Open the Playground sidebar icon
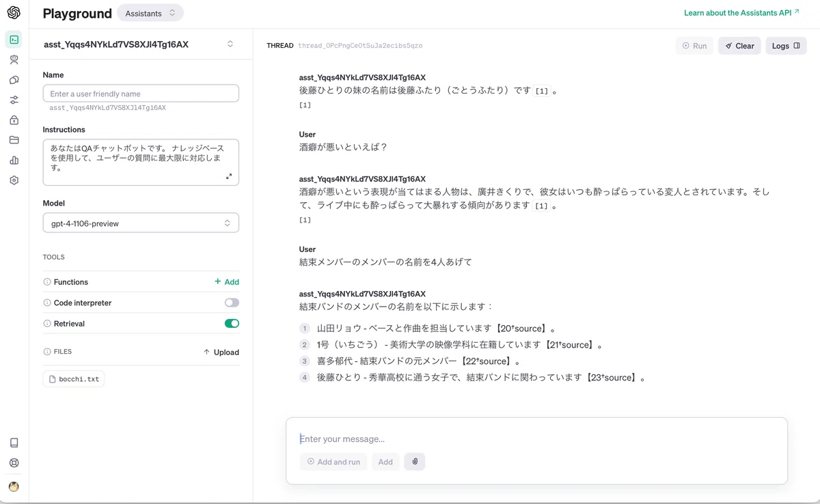This screenshot has width=820, height=504. pos(14,40)
